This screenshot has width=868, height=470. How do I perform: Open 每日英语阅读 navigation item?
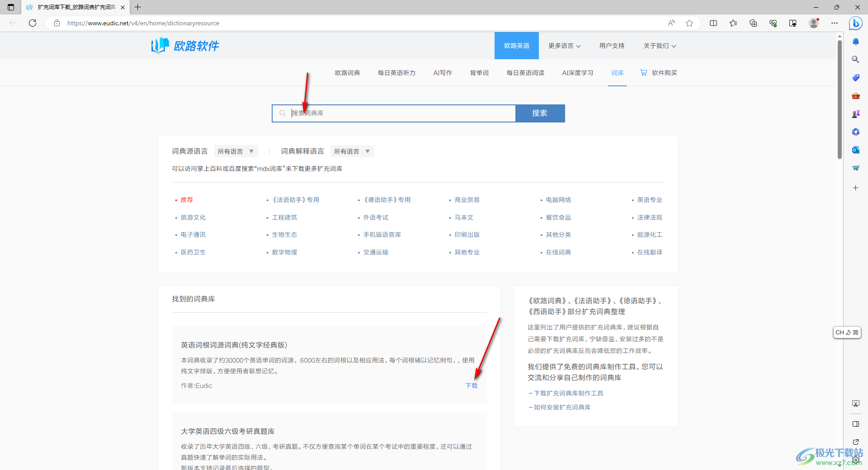[525, 73]
